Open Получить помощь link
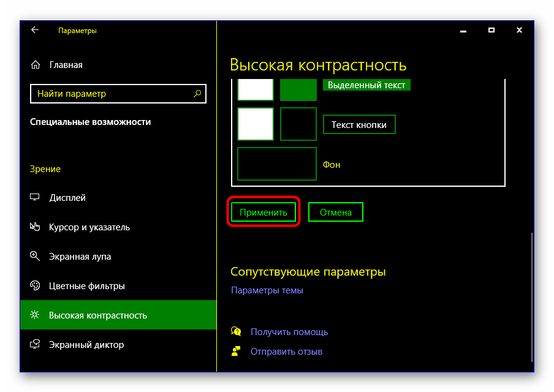 click(289, 332)
